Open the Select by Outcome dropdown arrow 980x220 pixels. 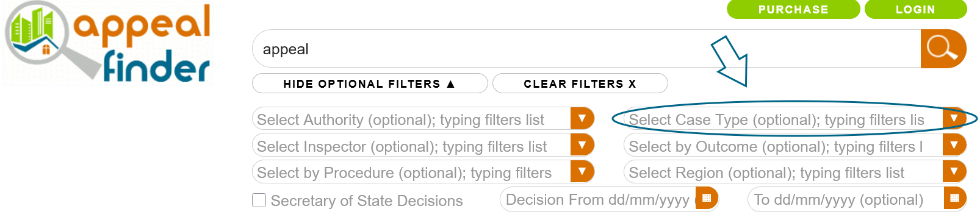(x=954, y=145)
